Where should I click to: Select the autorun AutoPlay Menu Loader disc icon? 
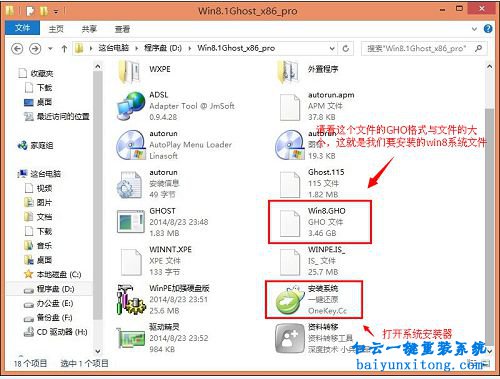[131, 145]
